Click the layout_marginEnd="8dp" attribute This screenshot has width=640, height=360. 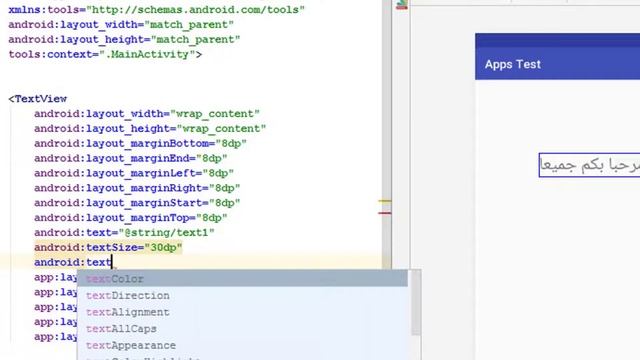pos(131,158)
